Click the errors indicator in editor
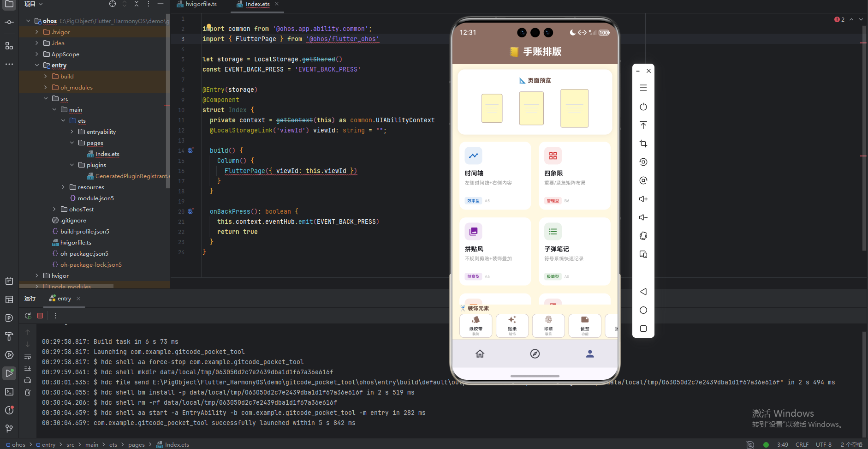The height and width of the screenshot is (449, 868). 839,19
